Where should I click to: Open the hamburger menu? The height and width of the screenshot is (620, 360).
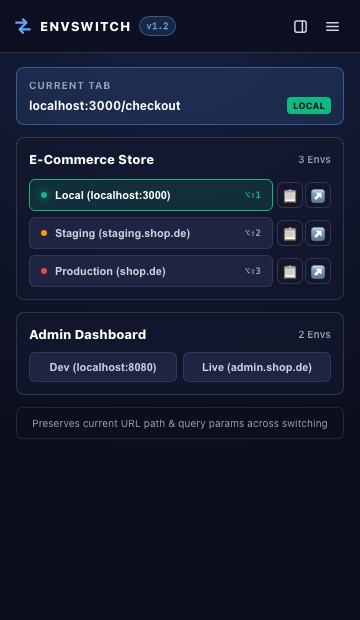[332, 26]
